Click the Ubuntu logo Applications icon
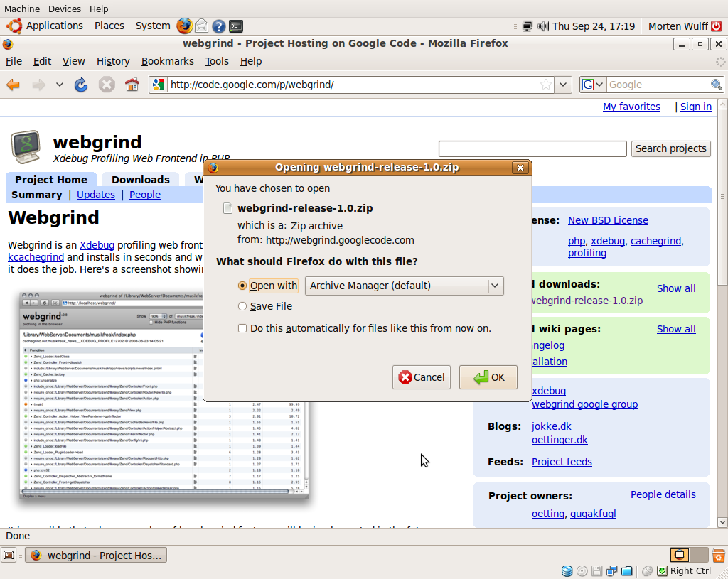The height and width of the screenshot is (579, 728). coord(14,26)
